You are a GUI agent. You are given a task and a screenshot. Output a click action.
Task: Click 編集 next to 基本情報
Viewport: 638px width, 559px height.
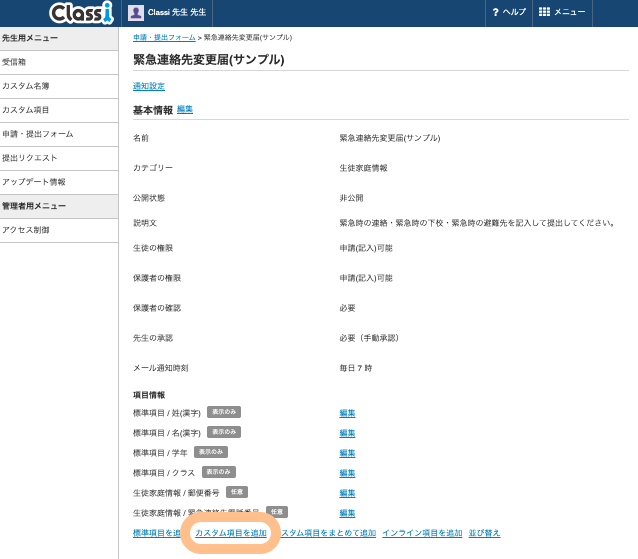[x=185, y=109]
